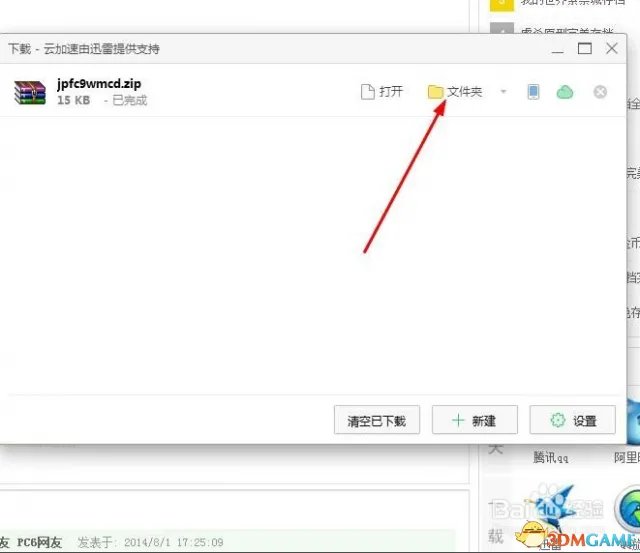Open the downloaded file with 打开
640x553 pixels.
(x=381, y=92)
